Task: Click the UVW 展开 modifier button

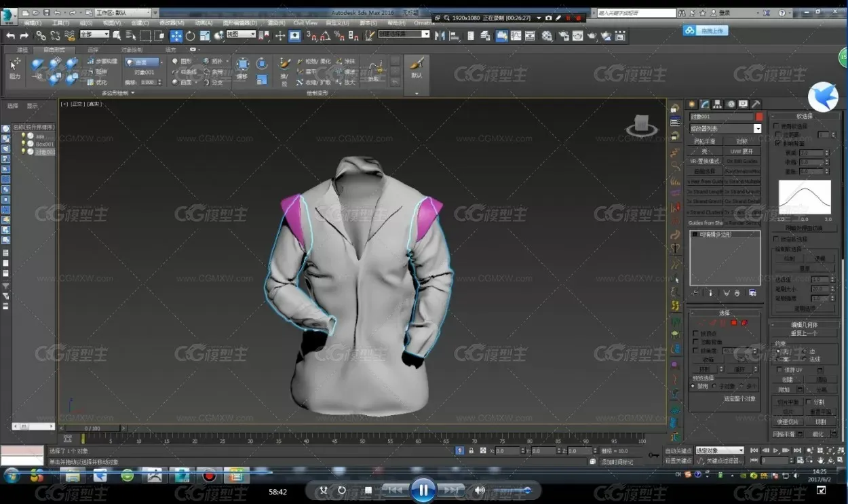Action: (741, 151)
